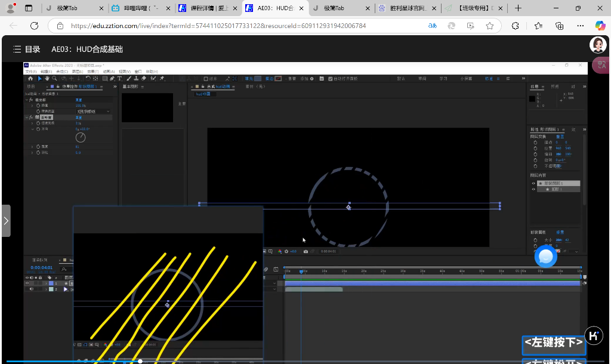Click the user avatar at top right
Viewport: 611px width, 364px height.
[x=598, y=45]
